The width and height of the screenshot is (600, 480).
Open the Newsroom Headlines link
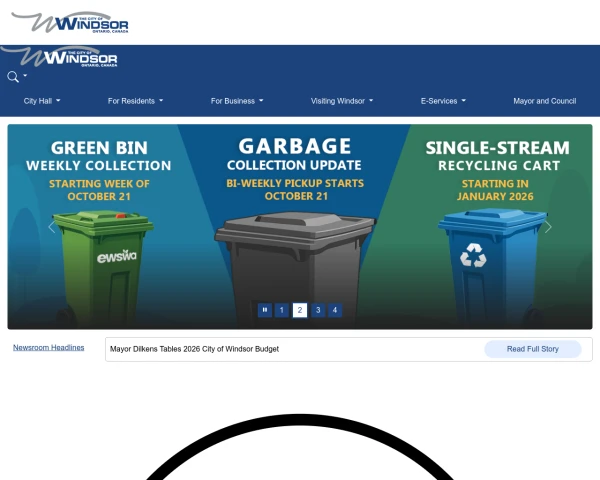coord(49,348)
